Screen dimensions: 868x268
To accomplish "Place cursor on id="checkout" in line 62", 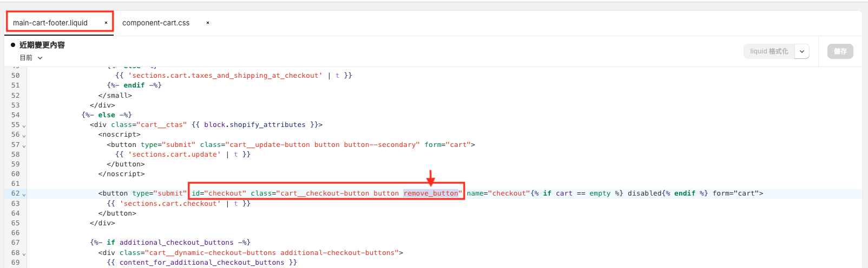I will point(219,193).
